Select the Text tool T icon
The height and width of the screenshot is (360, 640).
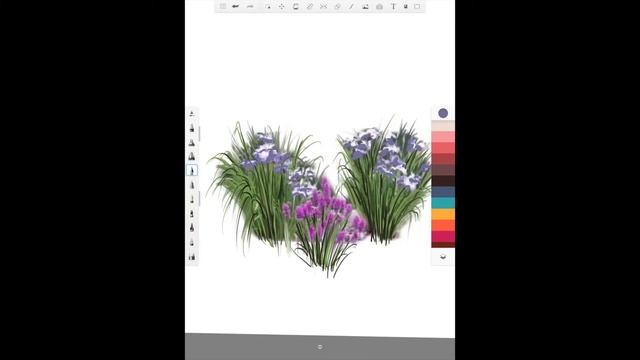393,7
